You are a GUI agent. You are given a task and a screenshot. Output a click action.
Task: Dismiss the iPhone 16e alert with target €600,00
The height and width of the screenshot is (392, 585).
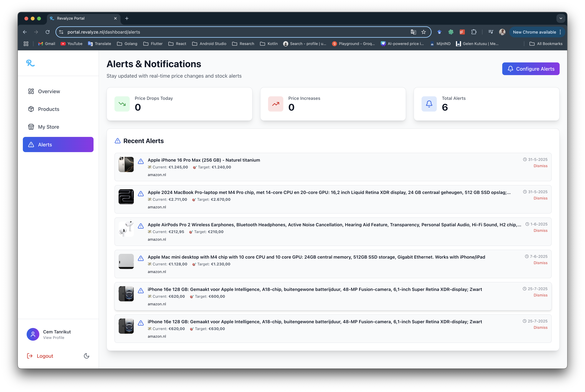(540, 295)
